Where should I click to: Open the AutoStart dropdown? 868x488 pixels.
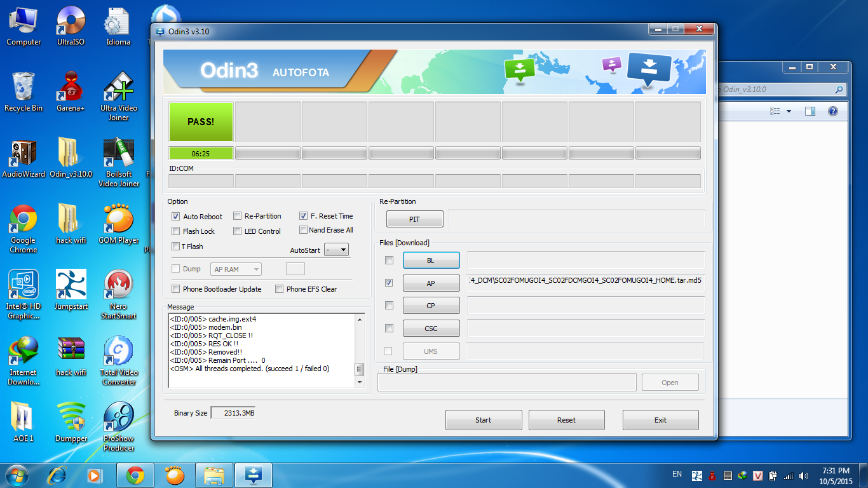tap(336, 250)
